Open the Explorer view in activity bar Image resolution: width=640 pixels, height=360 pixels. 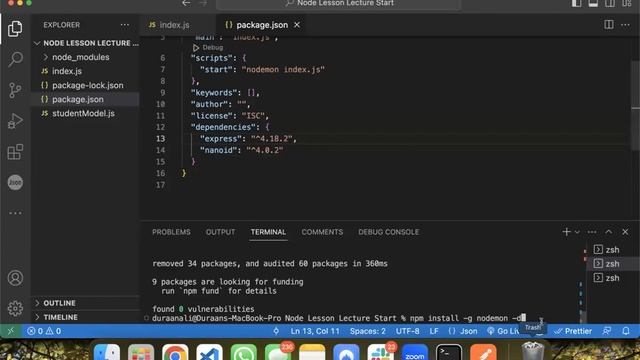(x=15, y=29)
